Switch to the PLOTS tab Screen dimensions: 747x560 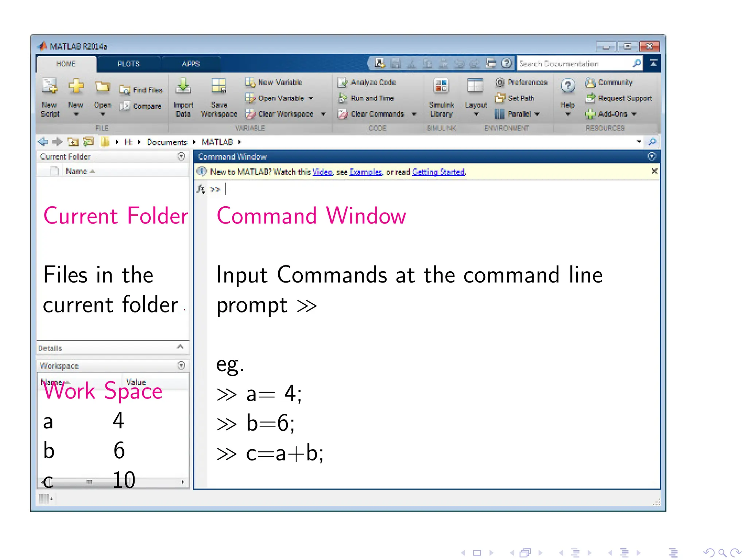pyautogui.click(x=128, y=64)
